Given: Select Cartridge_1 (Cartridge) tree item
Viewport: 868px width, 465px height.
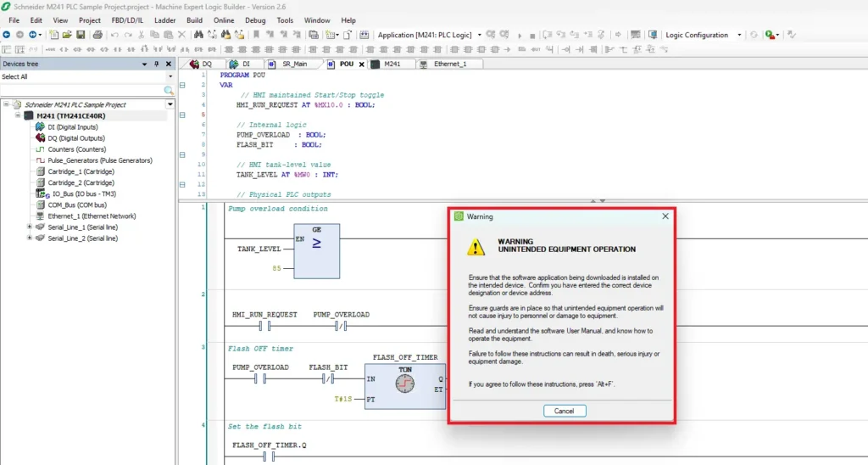Looking at the screenshot, I should [x=81, y=171].
